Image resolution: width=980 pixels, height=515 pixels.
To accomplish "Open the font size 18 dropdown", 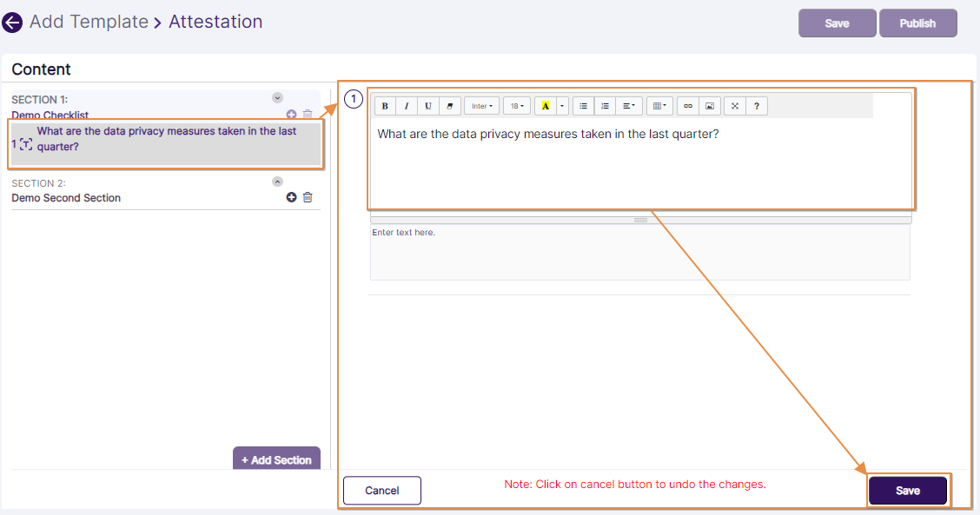I will coord(516,105).
